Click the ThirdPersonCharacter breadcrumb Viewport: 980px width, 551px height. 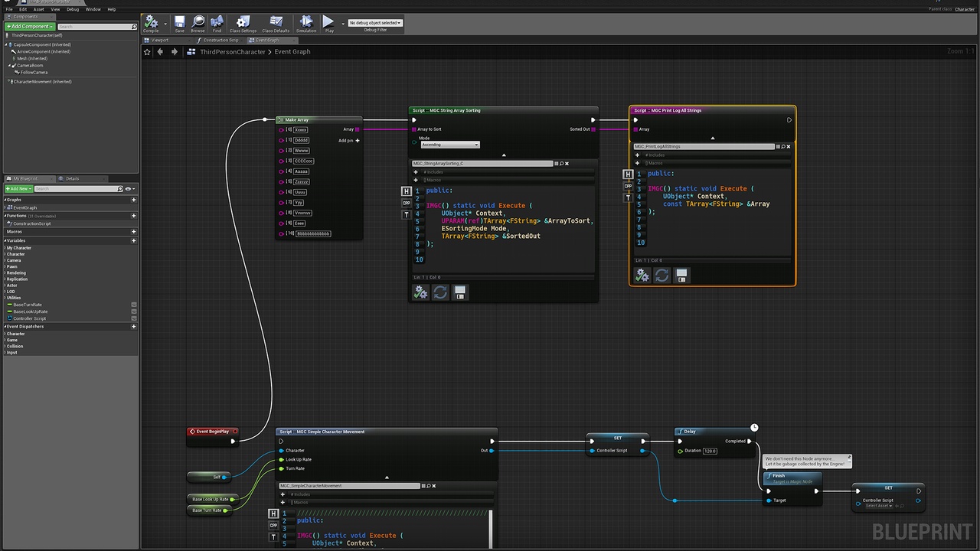point(233,52)
